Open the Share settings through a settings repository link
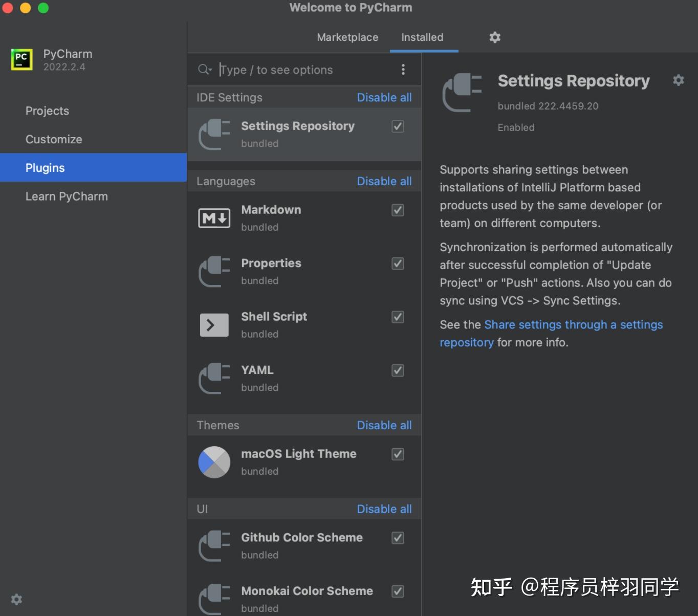This screenshot has height=616, width=698. click(573, 324)
